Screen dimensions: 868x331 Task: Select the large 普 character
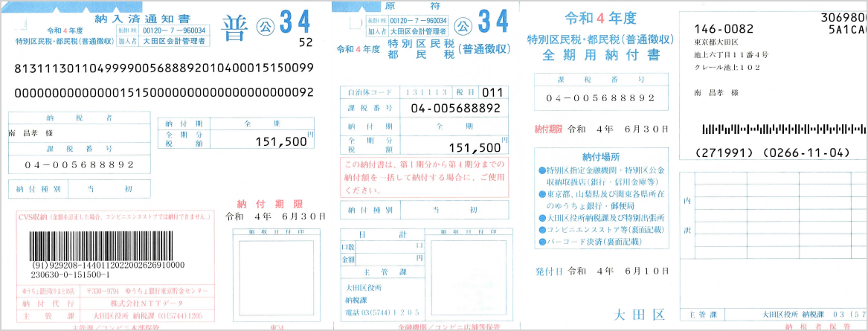pyautogui.click(x=234, y=29)
